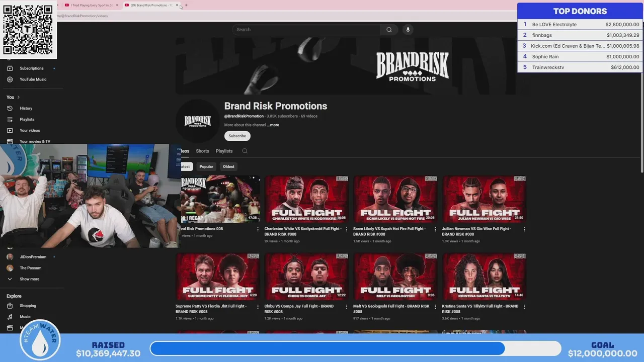Open YouTube Music in the sidebar

pyautogui.click(x=33, y=79)
